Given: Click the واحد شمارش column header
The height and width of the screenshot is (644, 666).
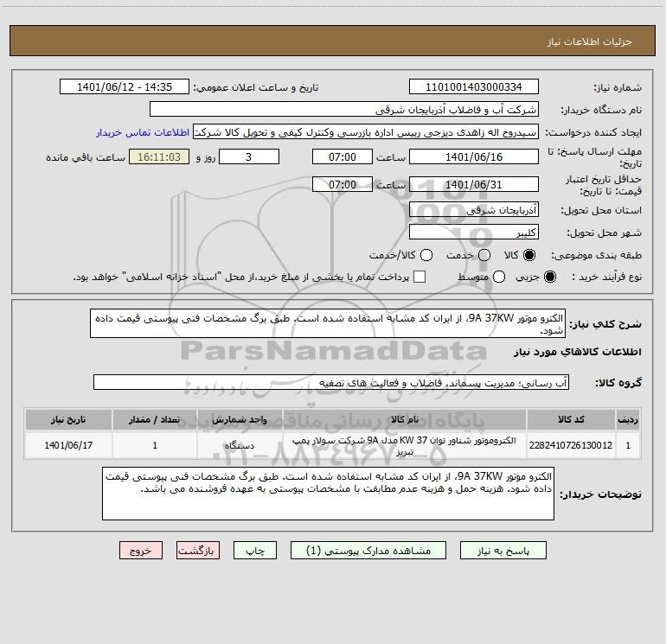Looking at the screenshot, I should click(x=240, y=419).
